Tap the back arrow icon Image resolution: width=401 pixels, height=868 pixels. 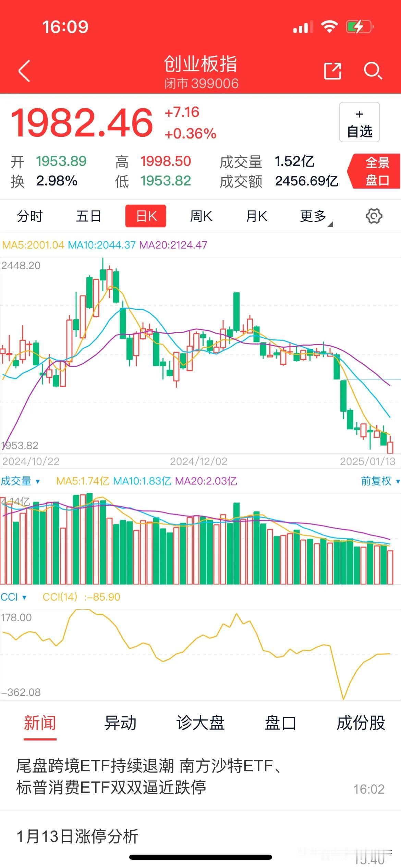tap(24, 71)
